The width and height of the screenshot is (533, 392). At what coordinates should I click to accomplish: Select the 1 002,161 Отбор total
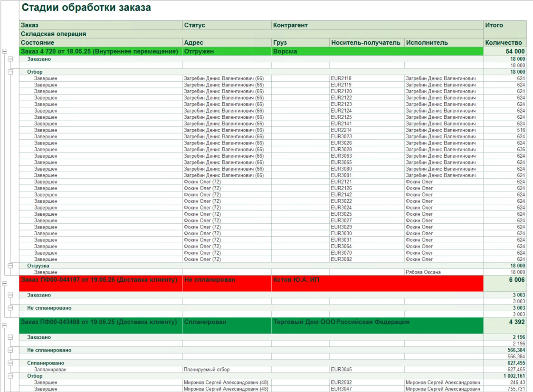point(505,376)
